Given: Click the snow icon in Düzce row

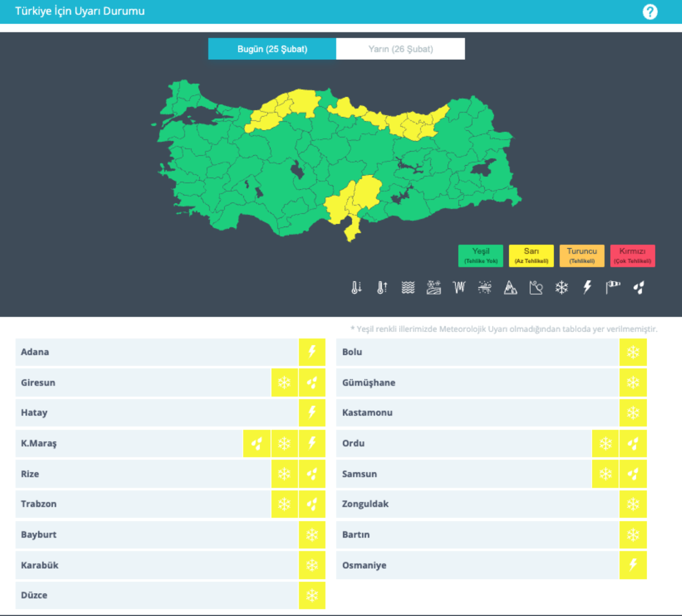Looking at the screenshot, I should (x=312, y=596).
